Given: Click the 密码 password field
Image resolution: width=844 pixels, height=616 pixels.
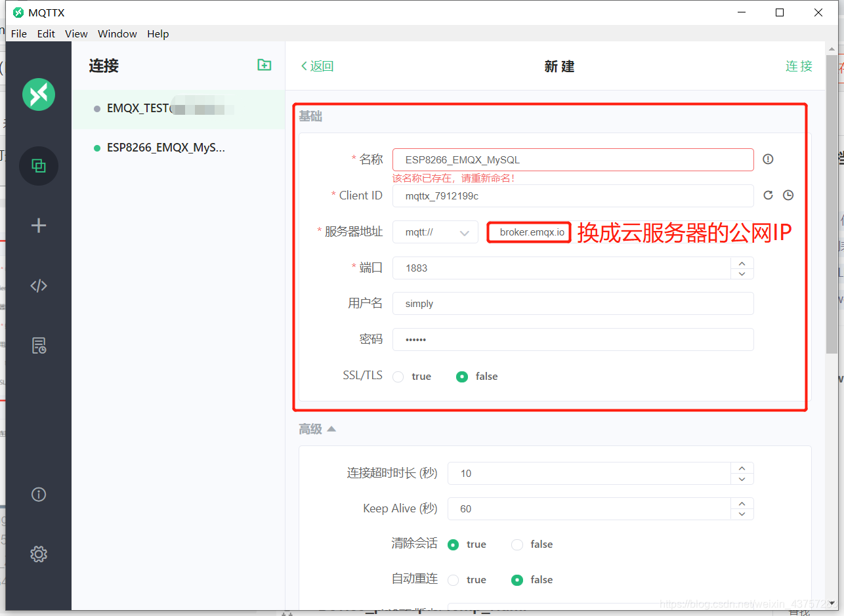Looking at the screenshot, I should [573, 339].
